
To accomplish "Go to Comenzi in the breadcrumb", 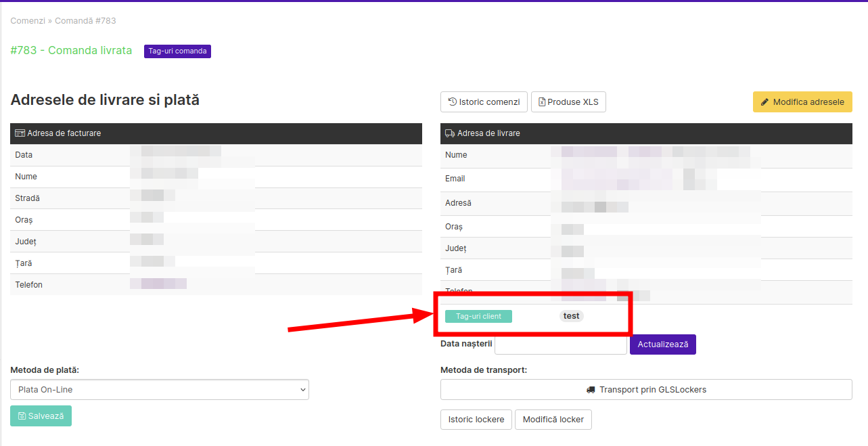I will click(x=28, y=21).
